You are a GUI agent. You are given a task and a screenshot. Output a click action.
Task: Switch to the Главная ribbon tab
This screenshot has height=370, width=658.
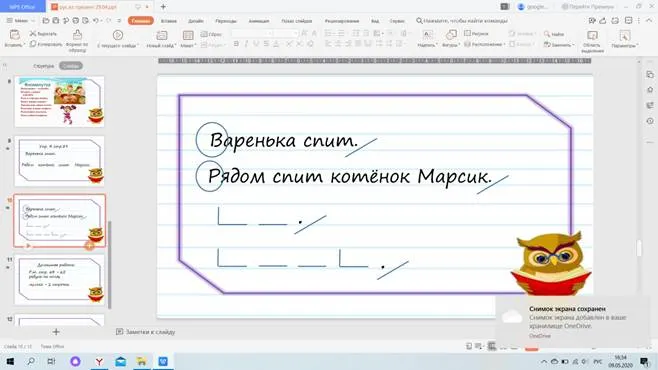tap(141, 21)
